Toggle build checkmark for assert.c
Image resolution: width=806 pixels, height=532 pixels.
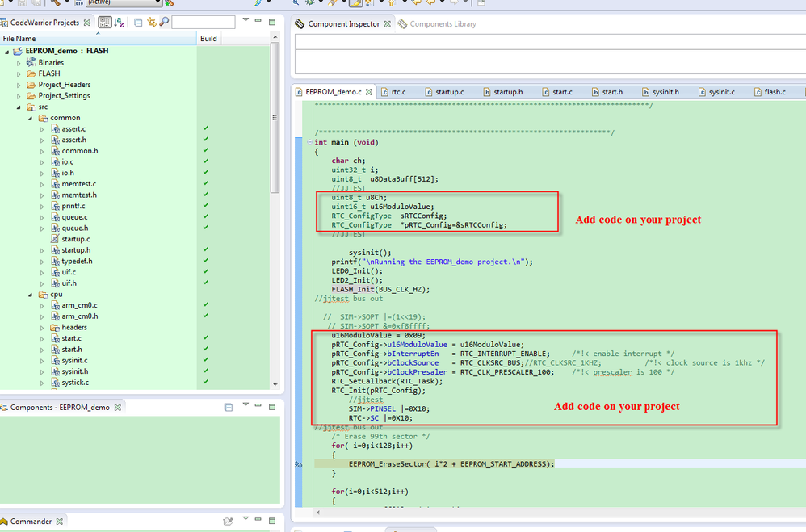(x=206, y=128)
